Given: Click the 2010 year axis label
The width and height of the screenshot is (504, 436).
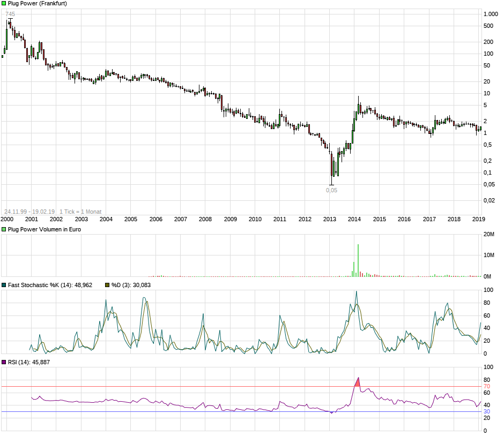Looking at the screenshot, I should (x=255, y=219).
